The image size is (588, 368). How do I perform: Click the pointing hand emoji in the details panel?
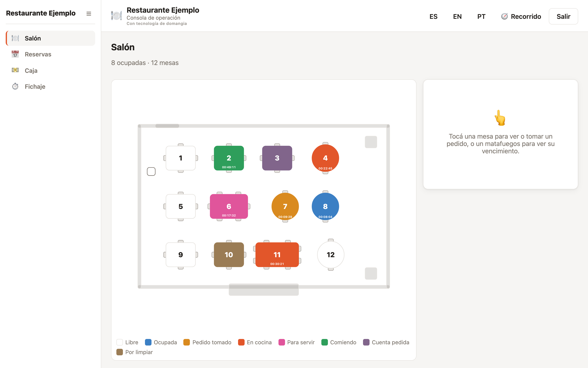(x=500, y=118)
